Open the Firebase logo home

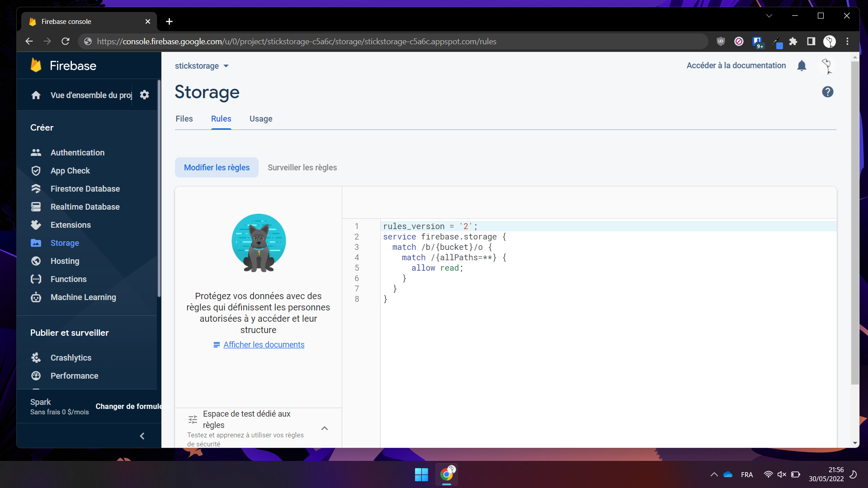click(x=63, y=66)
